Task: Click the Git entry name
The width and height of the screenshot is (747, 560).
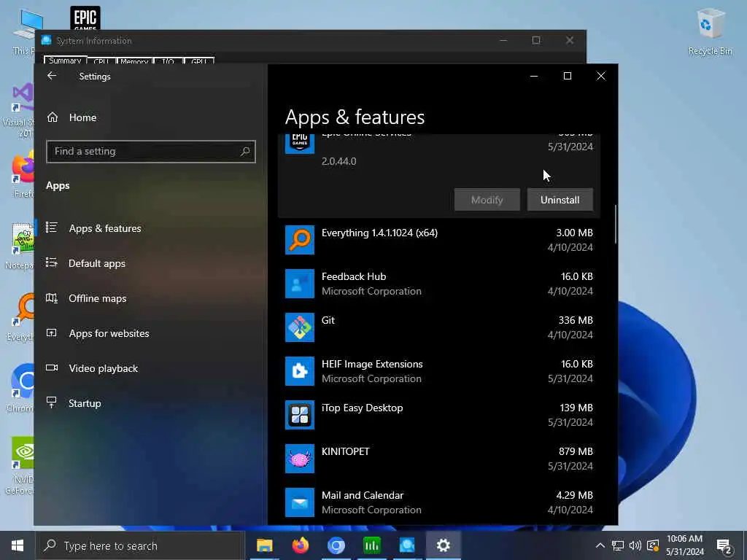Action: pyautogui.click(x=328, y=320)
